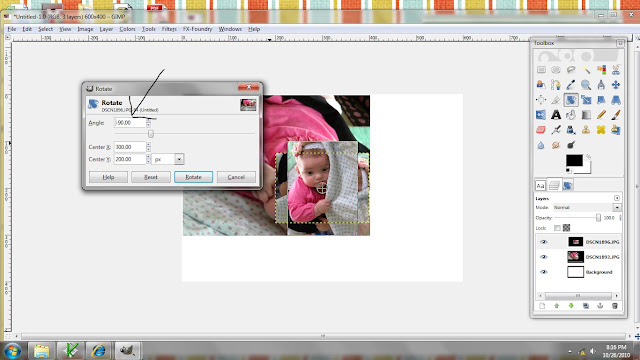Viewport: 640px width, 360px height.
Task: Select the Flip tool
Action: (x=541, y=115)
